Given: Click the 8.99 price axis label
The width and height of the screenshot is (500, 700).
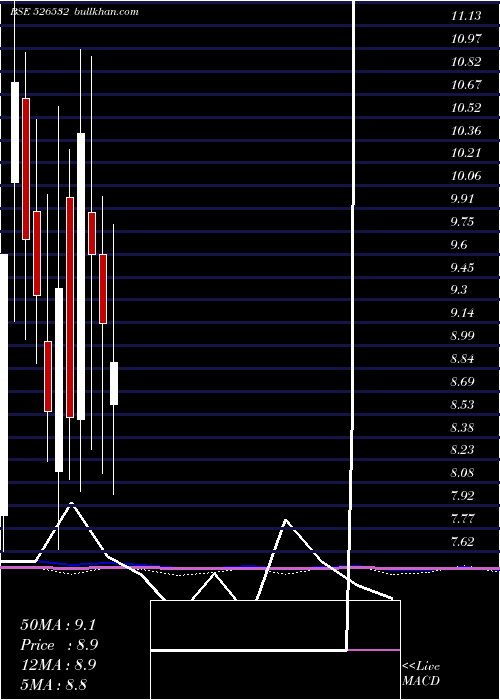Looking at the screenshot, I should click(462, 336).
